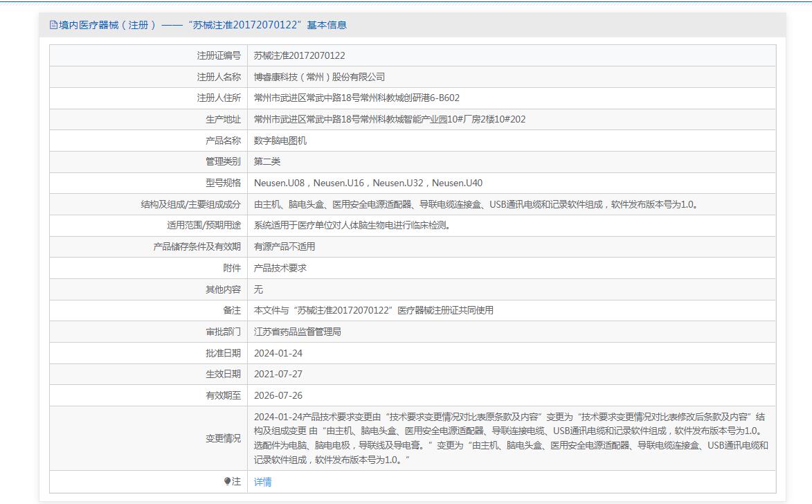Screen dimensions: 812x504
Task: Open the 详情 link in the notes row
Action: [262, 482]
